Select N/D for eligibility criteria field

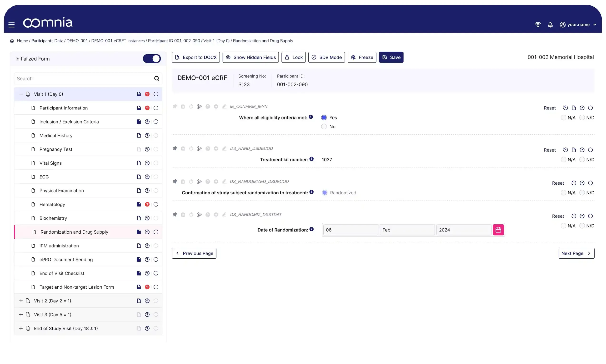coord(582,118)
